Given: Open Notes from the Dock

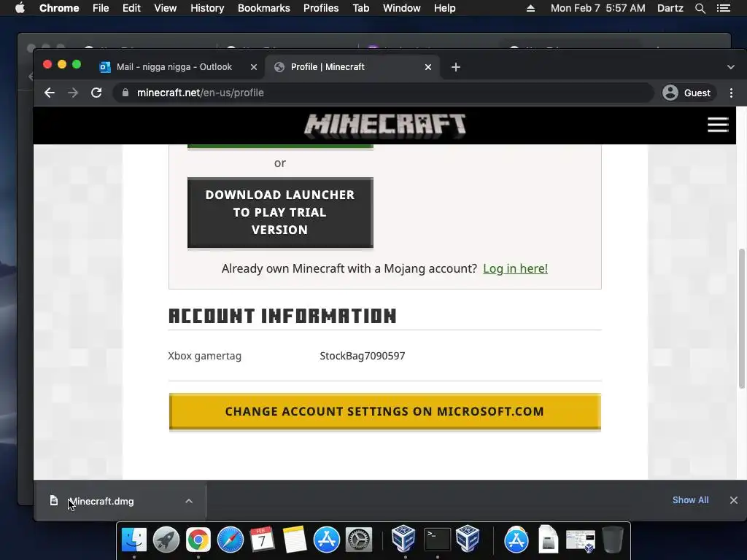Looking at the screenshot, I should tap(295, 540).
